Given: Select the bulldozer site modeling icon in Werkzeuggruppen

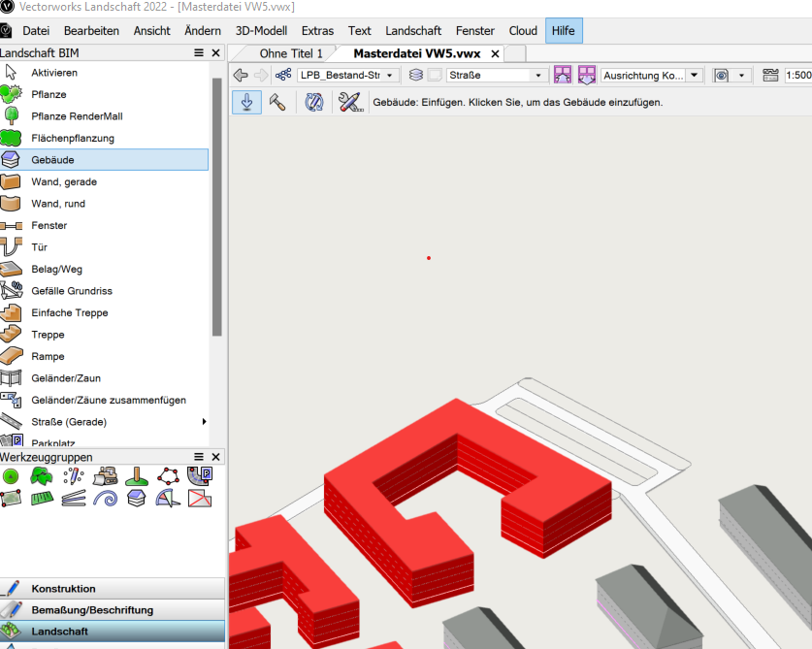Looking at the screenshot, I should pyautogui.click(x=105, y=476).
